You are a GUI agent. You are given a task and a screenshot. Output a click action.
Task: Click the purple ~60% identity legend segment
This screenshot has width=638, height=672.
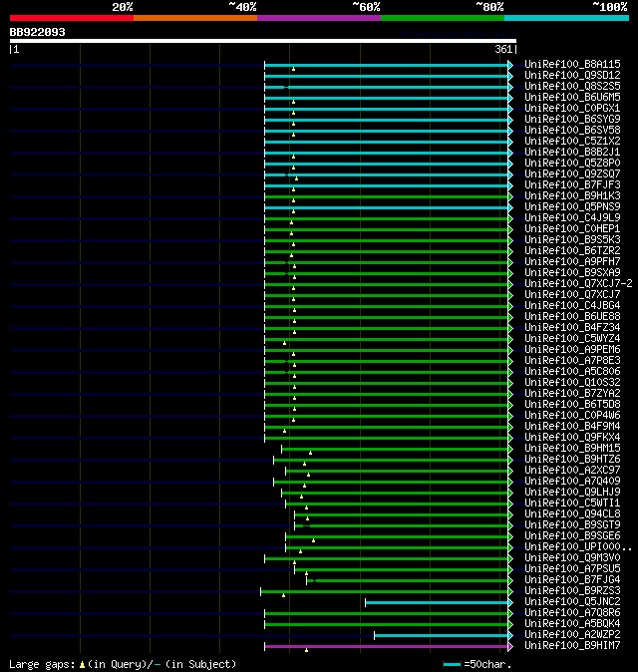[x=319, y=18]
